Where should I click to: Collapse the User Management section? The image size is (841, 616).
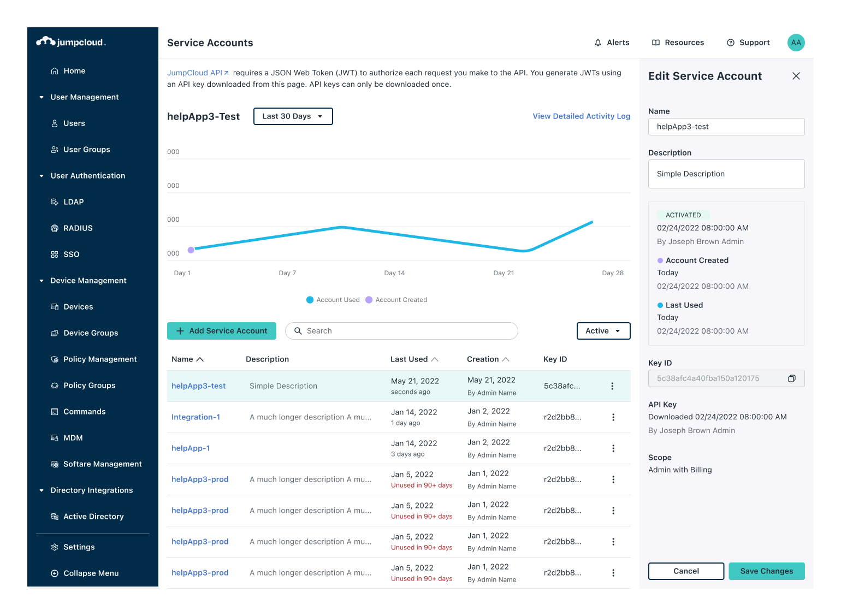(x=42, y=97)
